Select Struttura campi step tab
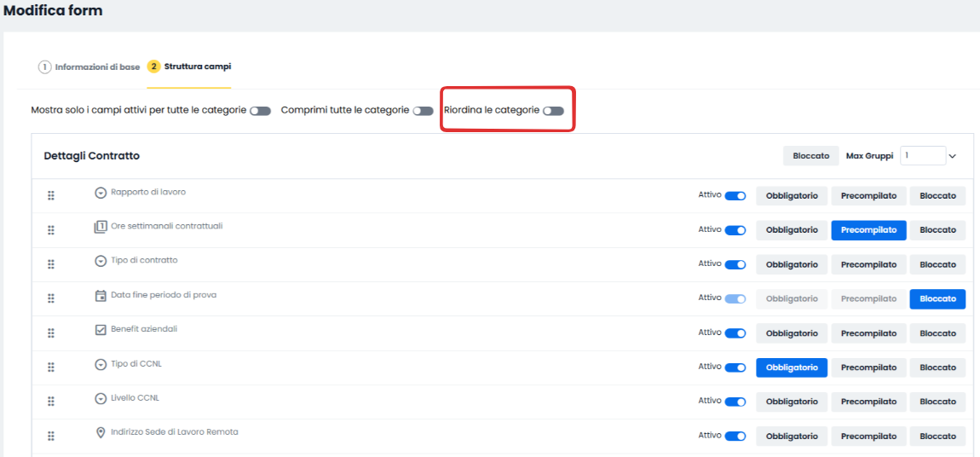 click(188, 67)
